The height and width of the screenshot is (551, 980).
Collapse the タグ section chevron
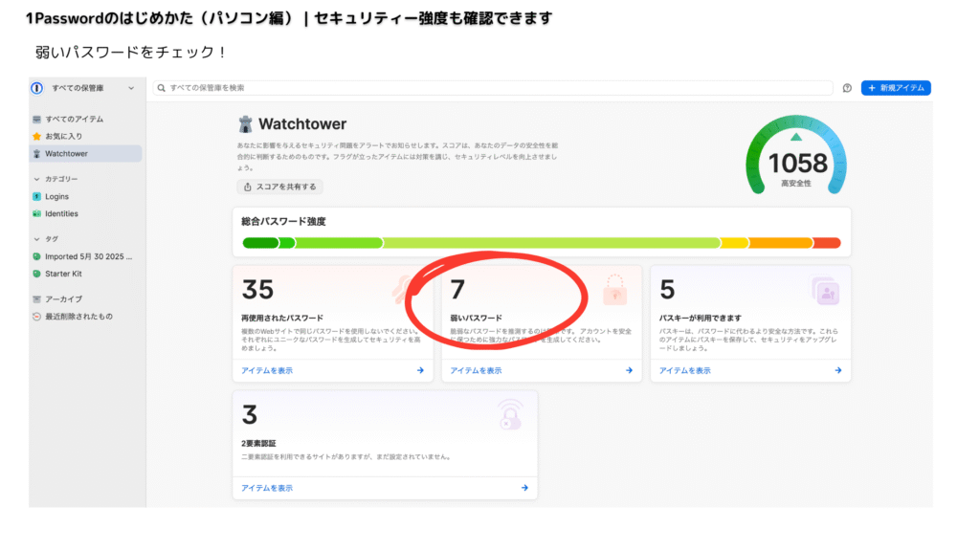pyautogui.click(x=36, y=239)
